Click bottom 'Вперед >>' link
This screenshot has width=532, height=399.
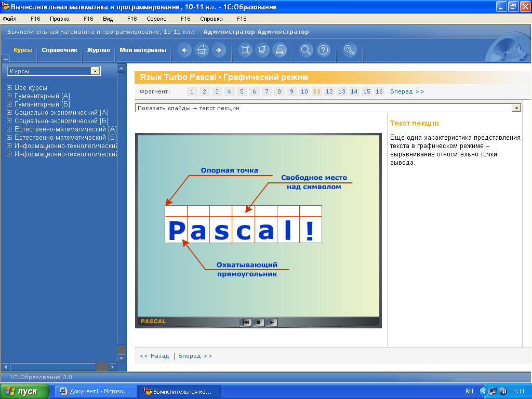click(x=195, y=356)
